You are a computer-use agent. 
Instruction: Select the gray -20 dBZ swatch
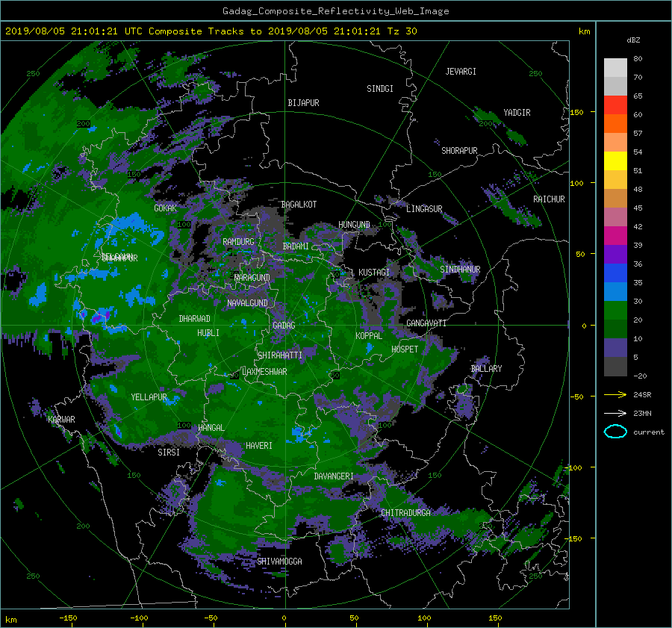(615, 367)
